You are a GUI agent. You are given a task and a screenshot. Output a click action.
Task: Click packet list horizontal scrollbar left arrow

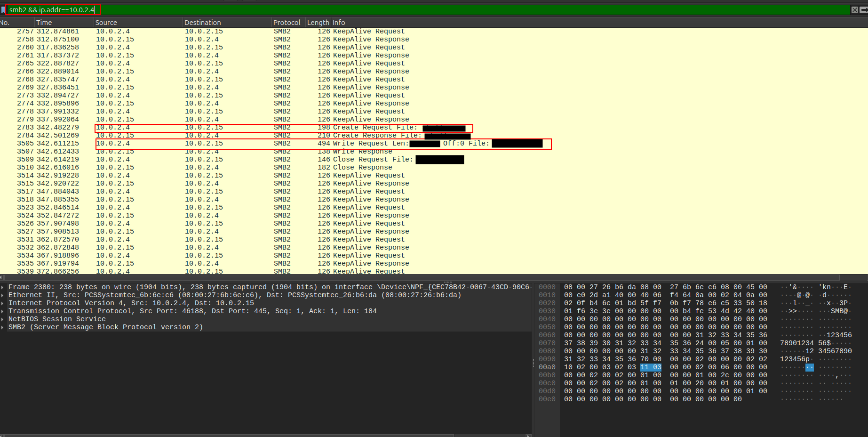2,277
